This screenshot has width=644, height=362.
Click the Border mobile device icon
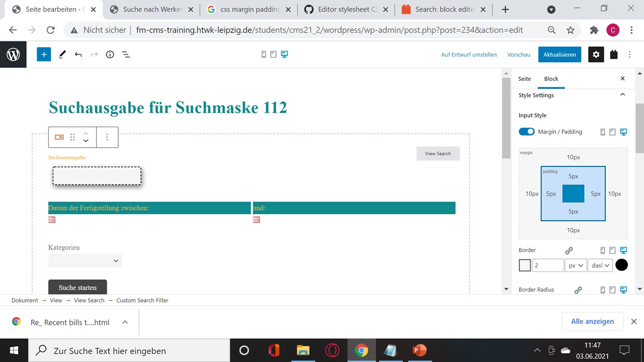603,250
